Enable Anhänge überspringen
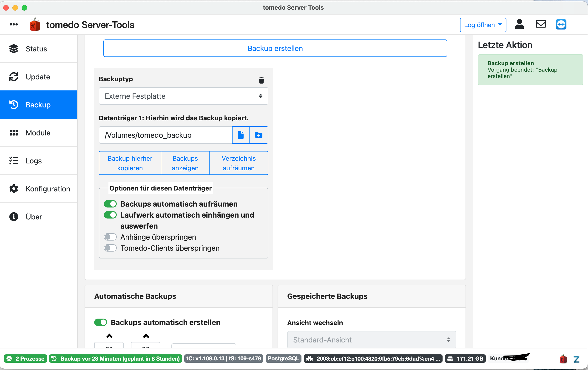This screenshot has height=370, width=588. (x=110, y=237)
